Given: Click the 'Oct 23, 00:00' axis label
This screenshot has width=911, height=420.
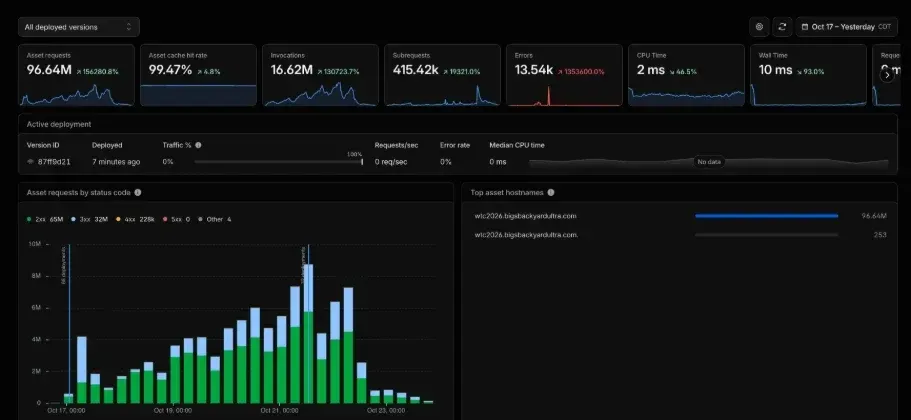Looking at the screenshot, I should point(386,410).
